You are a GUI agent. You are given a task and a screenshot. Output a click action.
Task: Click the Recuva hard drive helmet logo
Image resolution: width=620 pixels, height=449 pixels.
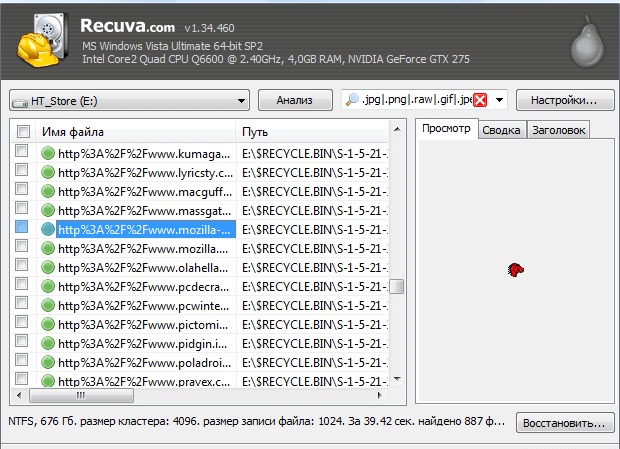point(43,40)
